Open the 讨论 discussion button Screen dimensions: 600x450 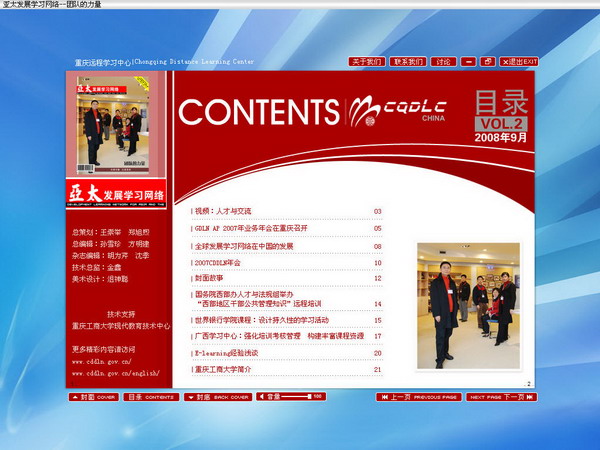[x=443, y=62]
